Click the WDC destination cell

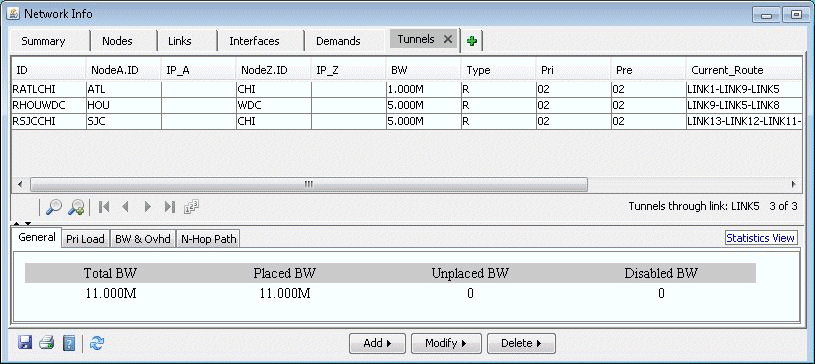(273, 105)
